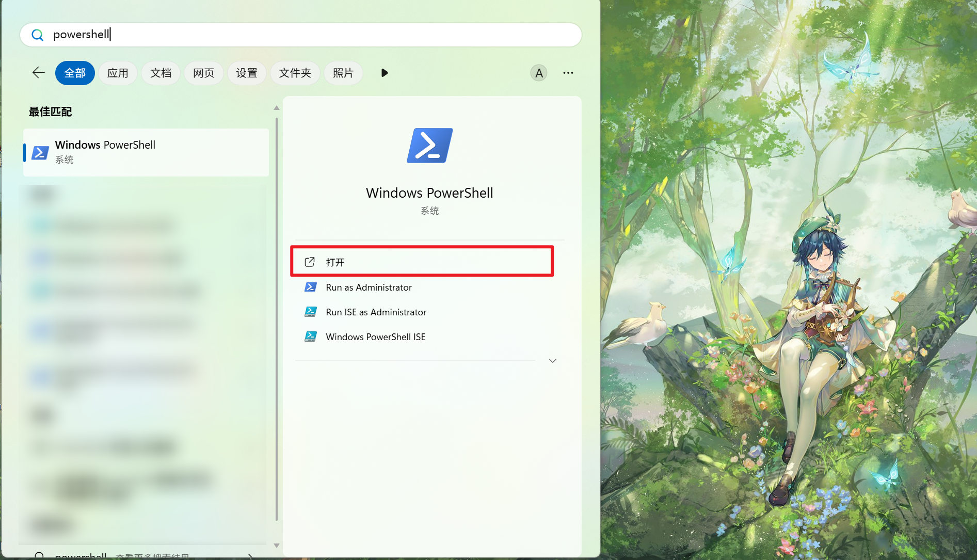Expand more actions with the chevron
This screenshot has height=560, width=977.
[553, 361]
